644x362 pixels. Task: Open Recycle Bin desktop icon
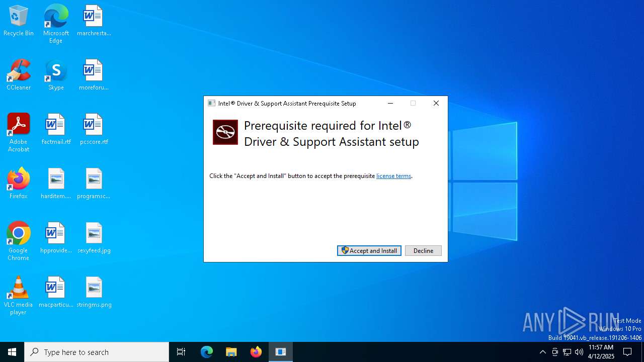[19, 21]
